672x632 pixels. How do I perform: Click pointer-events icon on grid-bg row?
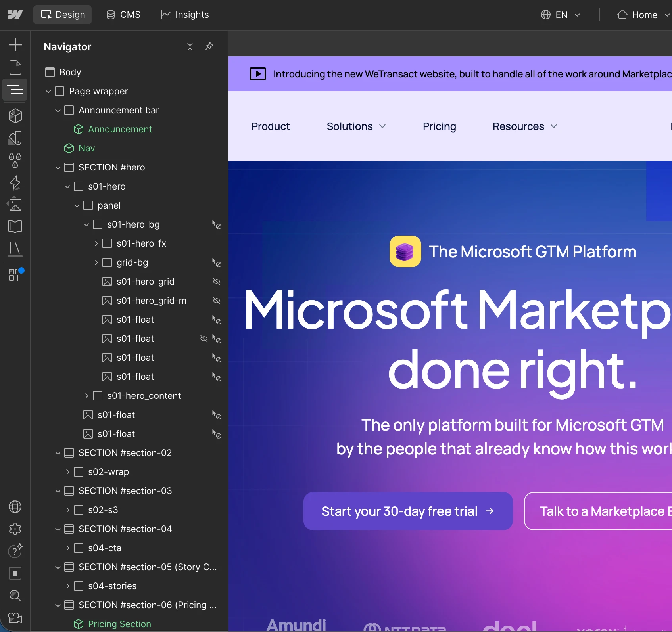click(217, 262)
